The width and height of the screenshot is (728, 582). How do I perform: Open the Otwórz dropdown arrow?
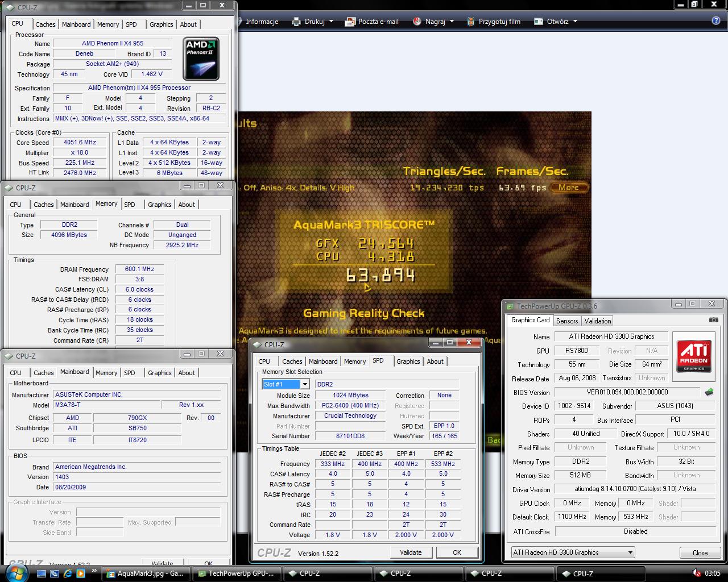575,22
